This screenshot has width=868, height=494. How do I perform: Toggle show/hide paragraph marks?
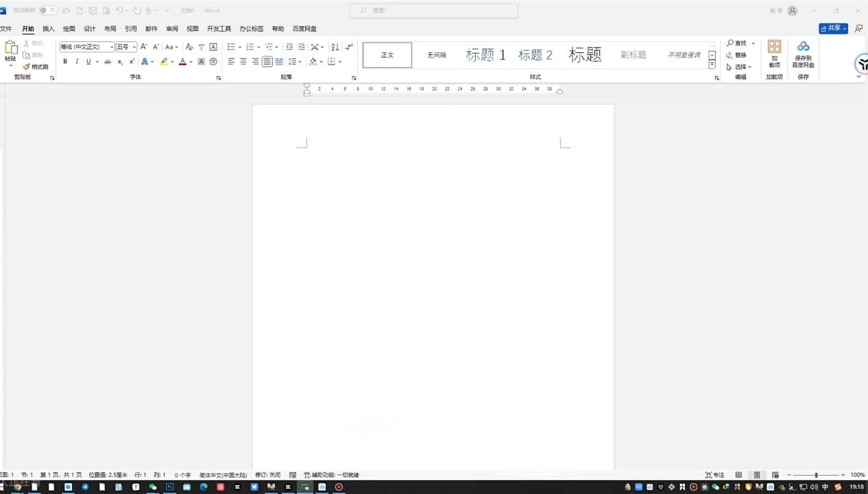pyautogui.click(x=349, y=47)
